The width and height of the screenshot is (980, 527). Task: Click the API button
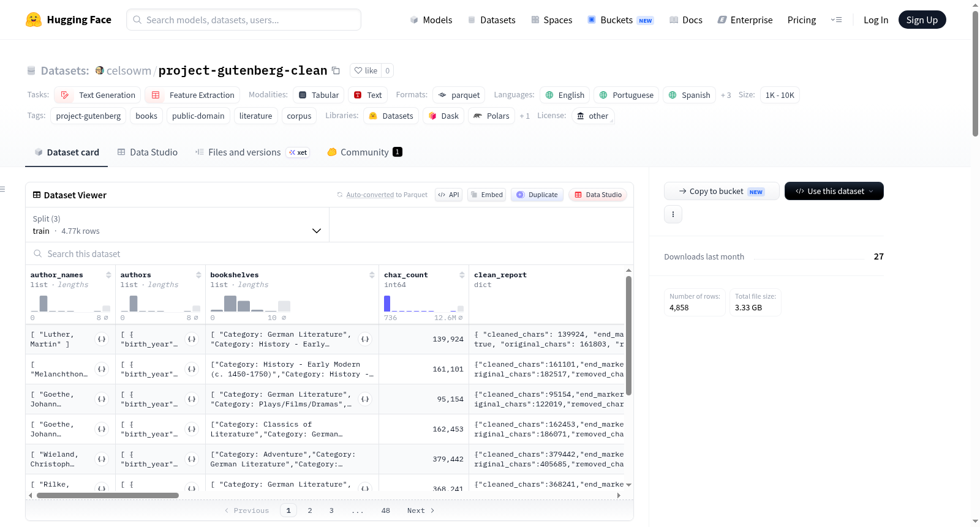[x=448, y=195]
